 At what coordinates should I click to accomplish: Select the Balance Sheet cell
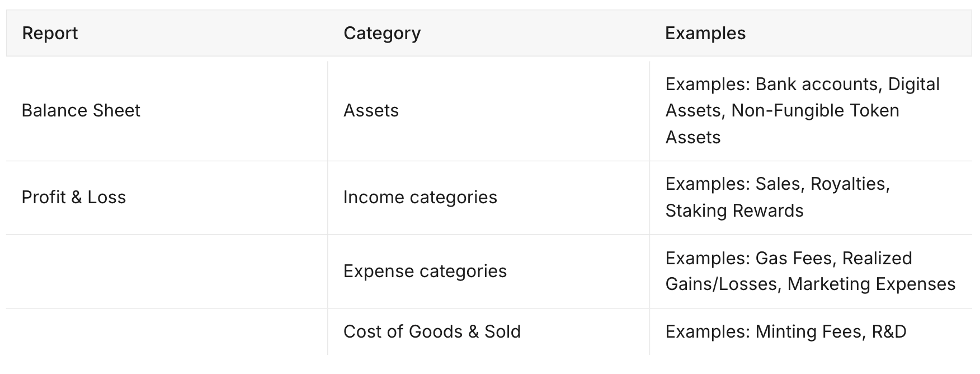[x=81, y=111]
